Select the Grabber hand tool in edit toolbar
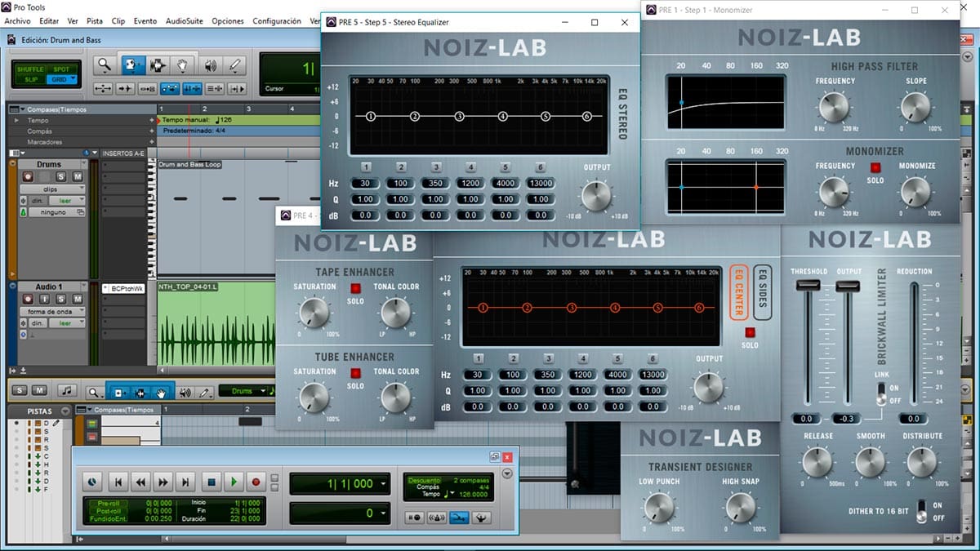 182,64
